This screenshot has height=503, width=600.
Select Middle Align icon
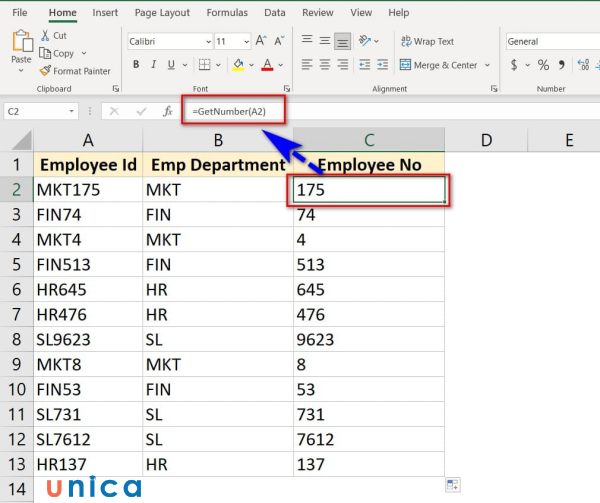click(x=325, y=41)
